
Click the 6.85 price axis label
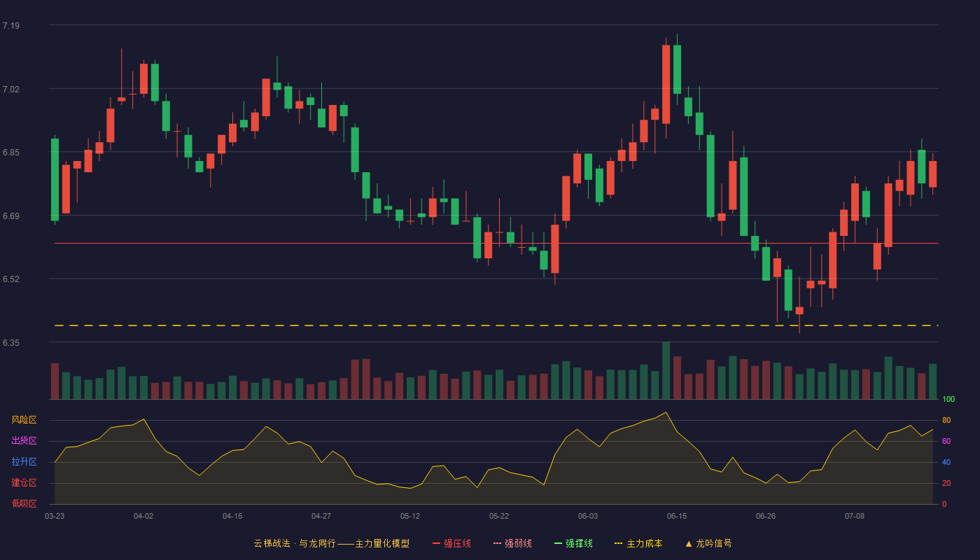click(11, 153)
